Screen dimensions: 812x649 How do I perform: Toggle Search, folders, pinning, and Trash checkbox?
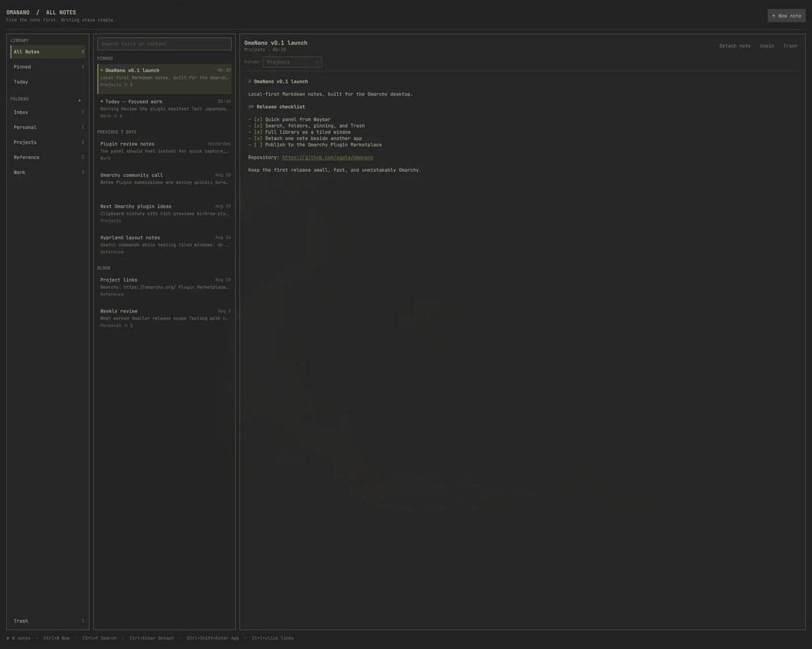tap(258, 126)
